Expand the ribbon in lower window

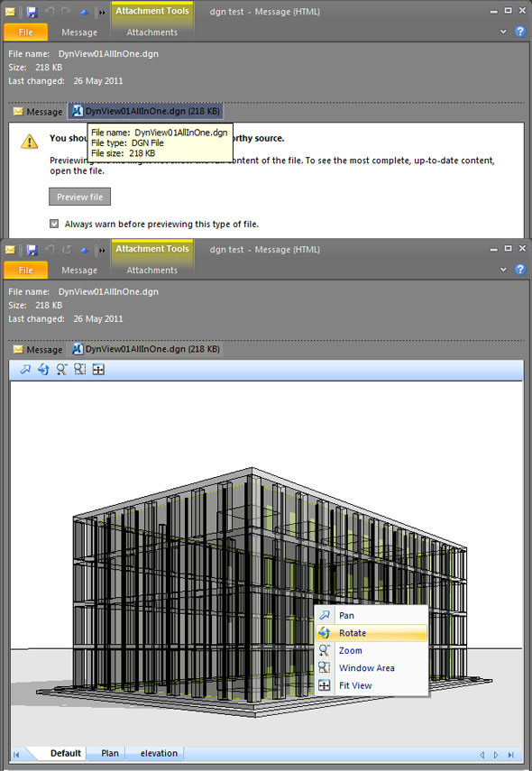point(503,270)
